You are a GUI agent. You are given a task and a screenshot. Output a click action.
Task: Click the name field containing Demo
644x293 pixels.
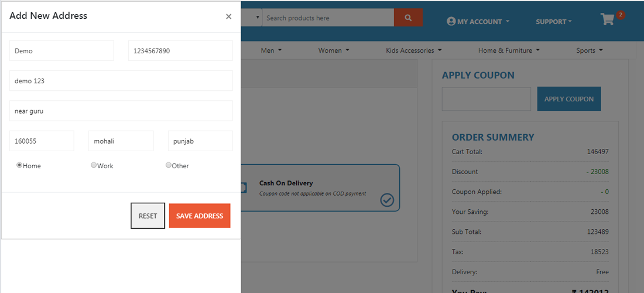[61, 50]
